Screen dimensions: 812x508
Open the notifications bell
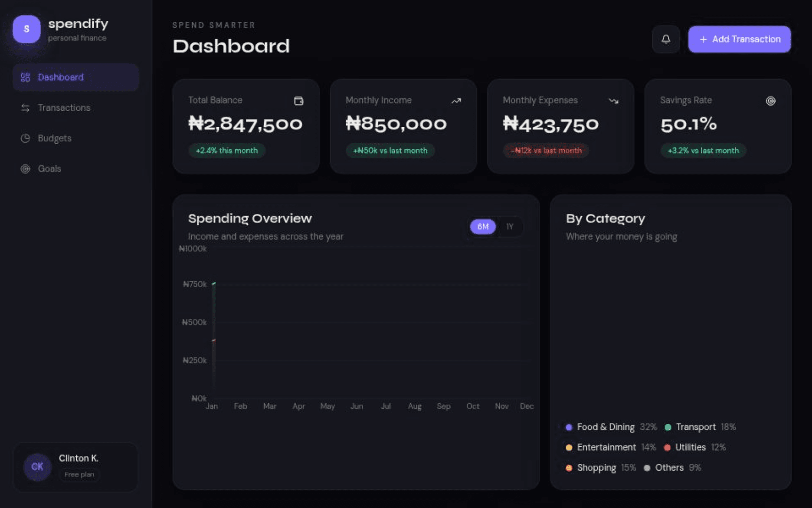pos(665,39)
